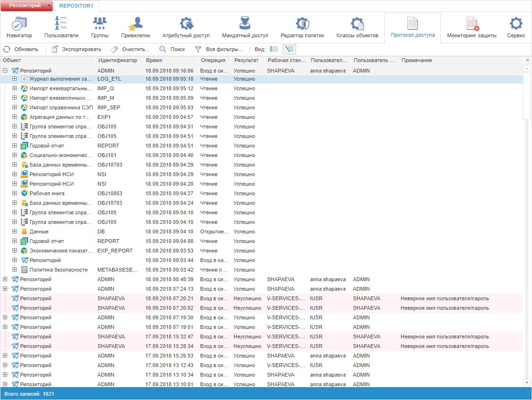Click the Экспортировать export button

76,49
